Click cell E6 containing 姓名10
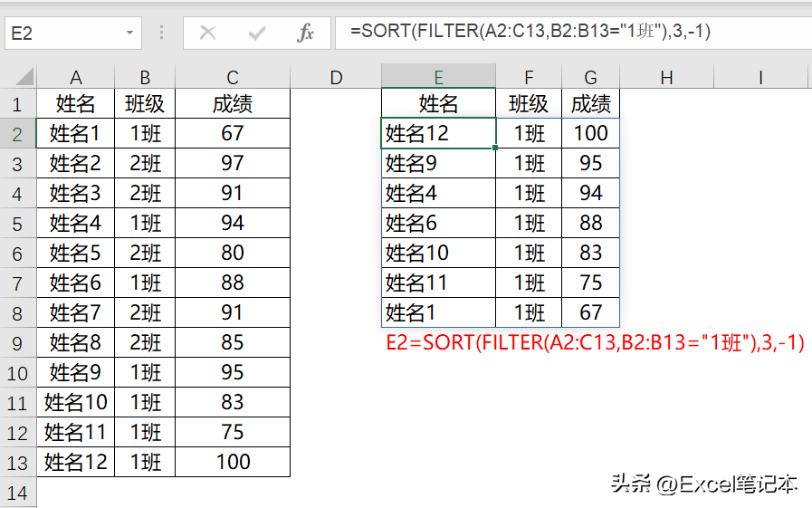 (439, 253)
